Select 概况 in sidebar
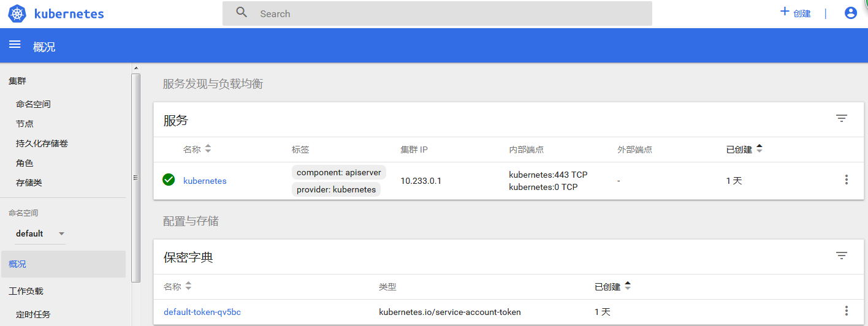Image resolution: width=868 pixels, height=326 pixels. click(63, 264)
